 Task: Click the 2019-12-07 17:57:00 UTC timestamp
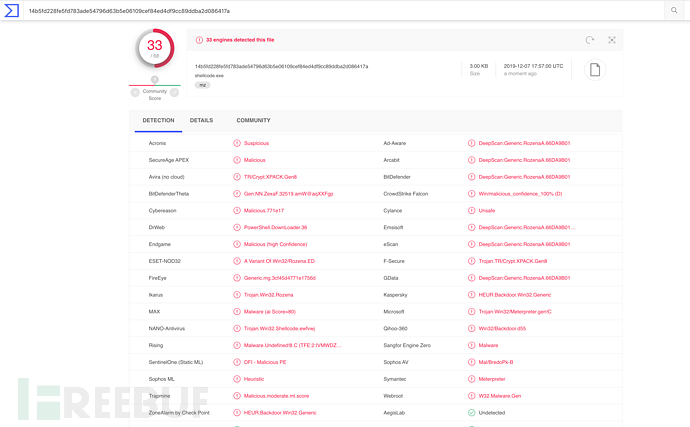point(533,66)
